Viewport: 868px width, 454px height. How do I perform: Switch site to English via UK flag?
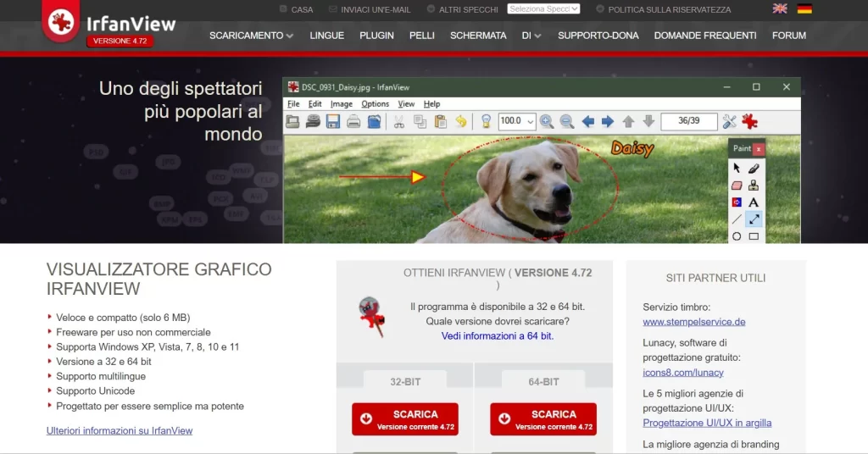click(x=780, y=8)
